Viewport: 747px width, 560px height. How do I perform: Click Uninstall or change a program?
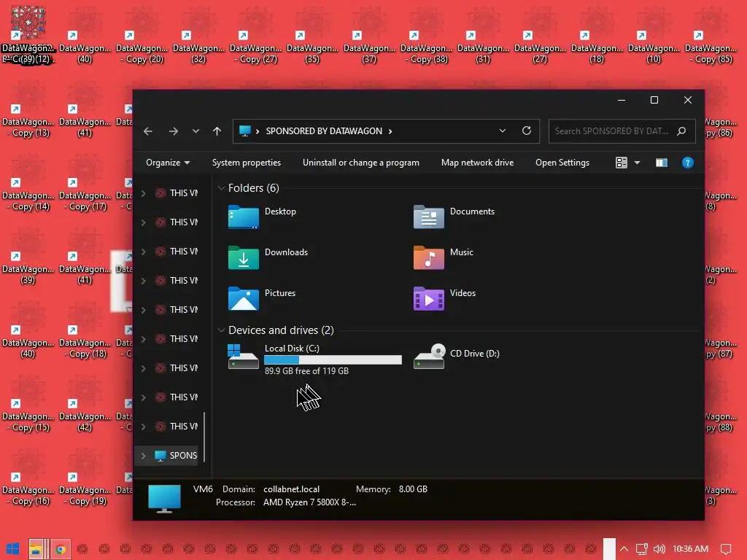[x=361, y=163]
